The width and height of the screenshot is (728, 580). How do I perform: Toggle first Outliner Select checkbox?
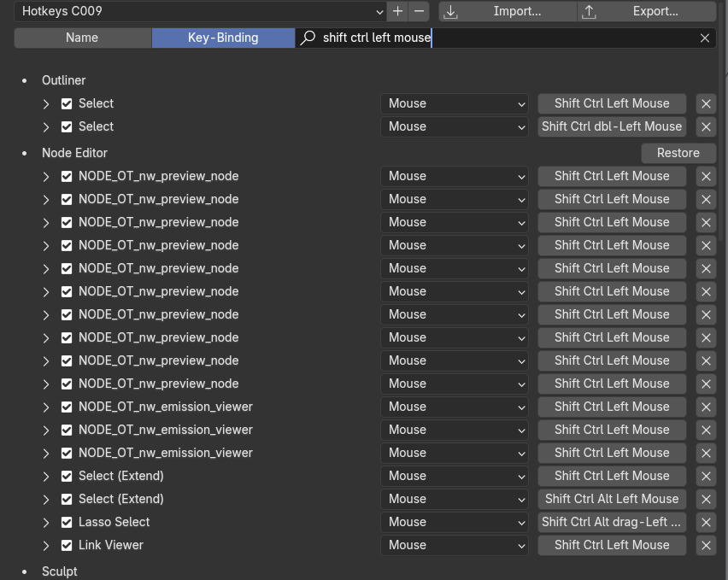click(x=67, y=103)
